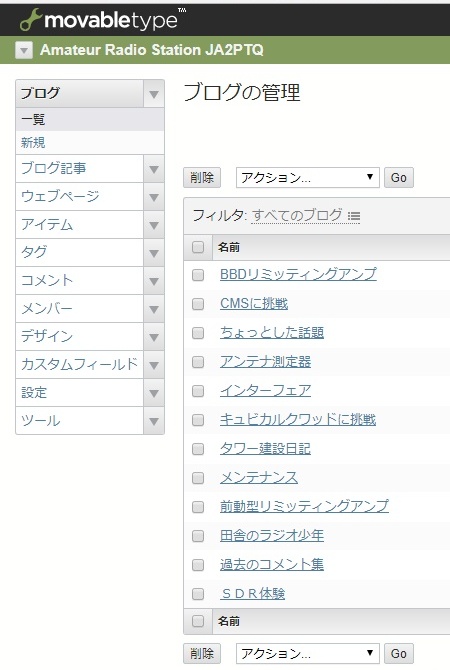
Task: Open the メンテナンス blog link
Action: click(x=259, y=477)
